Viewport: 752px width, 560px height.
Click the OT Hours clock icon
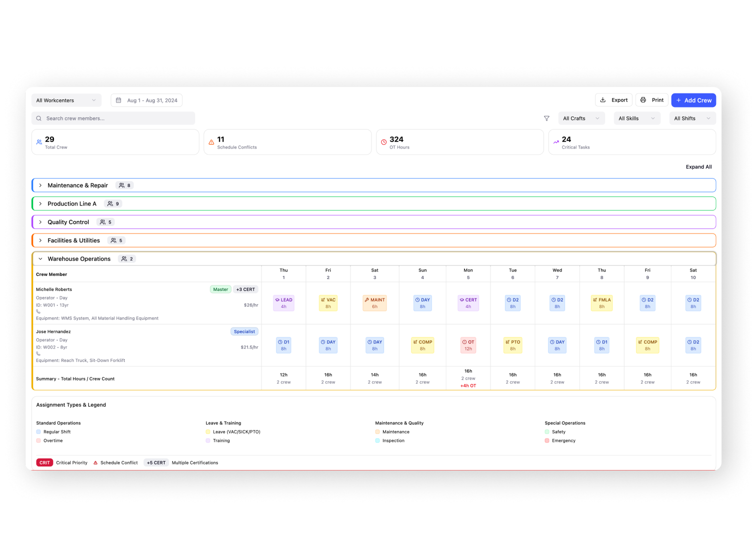coord(384,142)
